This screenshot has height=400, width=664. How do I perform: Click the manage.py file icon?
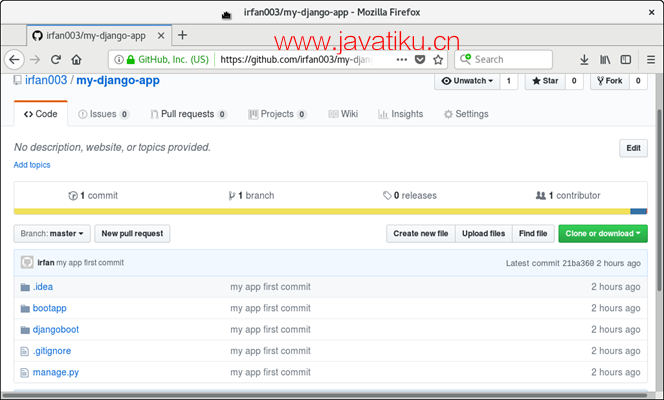coord(25,372)
